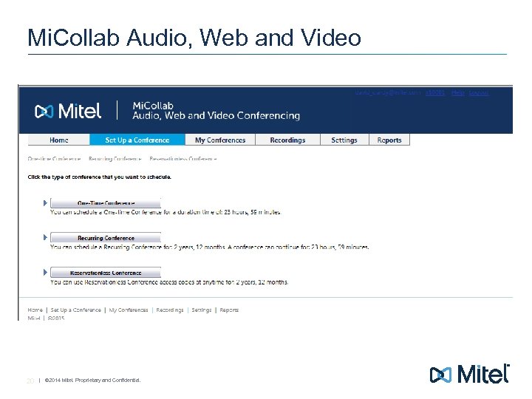Click 'Click the type of conference' instruction text
The width and height of the screenshot is (532, 399).
tap(100, 177)
